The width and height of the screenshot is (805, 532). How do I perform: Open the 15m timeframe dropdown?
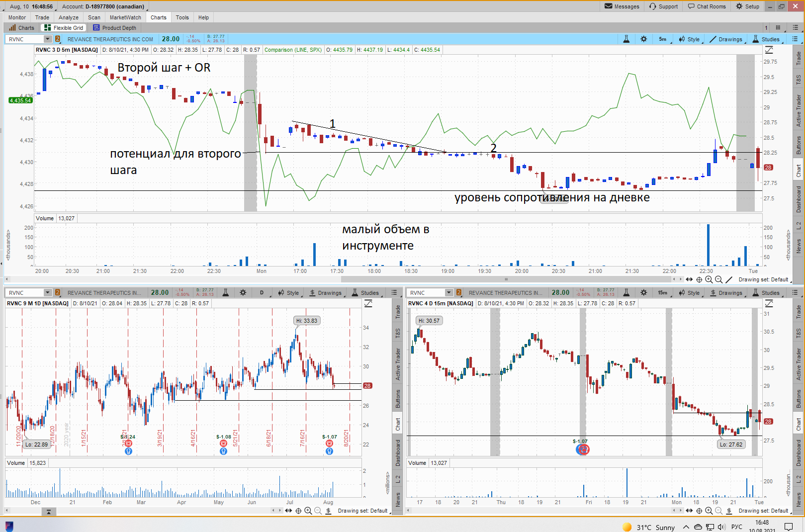click(x=664, y=293)
